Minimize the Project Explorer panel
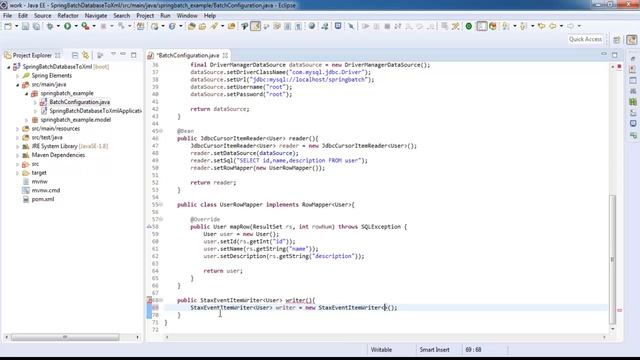 [x=123, y=54]
